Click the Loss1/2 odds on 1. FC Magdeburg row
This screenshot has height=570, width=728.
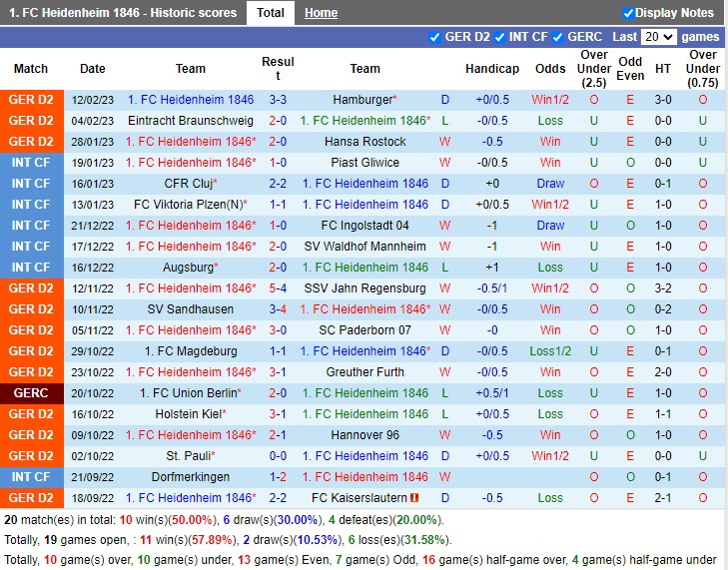coord(550,351)
